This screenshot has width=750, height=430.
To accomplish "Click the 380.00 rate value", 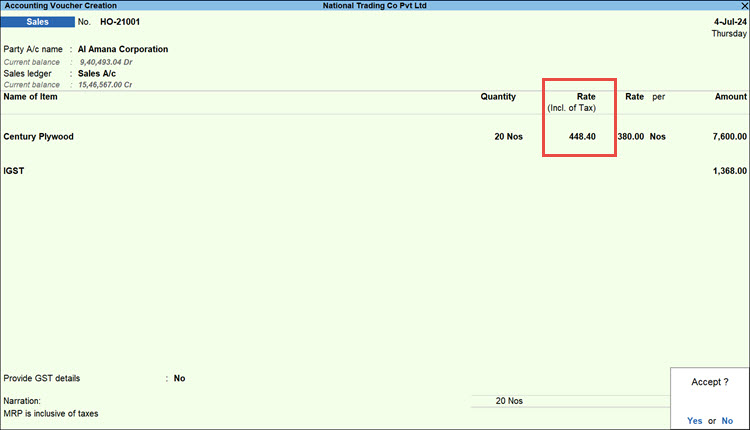I will coord(630,136).
